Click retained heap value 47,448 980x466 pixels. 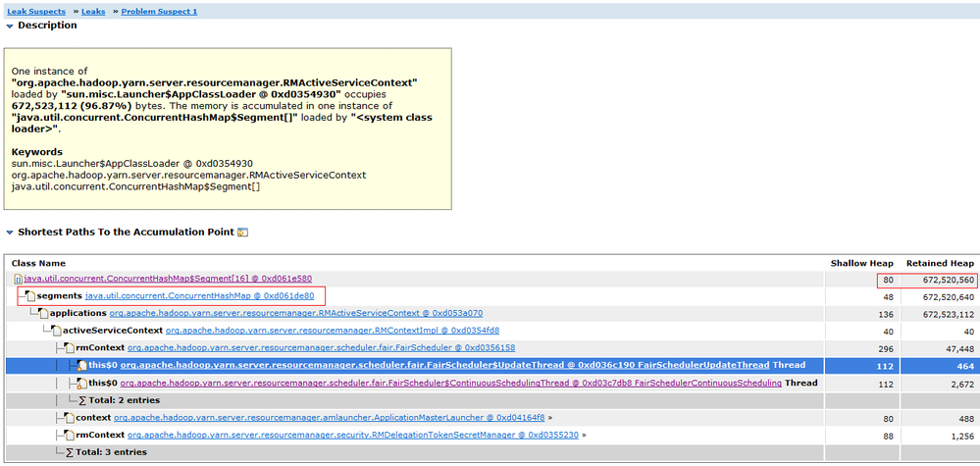pos(960,348)
